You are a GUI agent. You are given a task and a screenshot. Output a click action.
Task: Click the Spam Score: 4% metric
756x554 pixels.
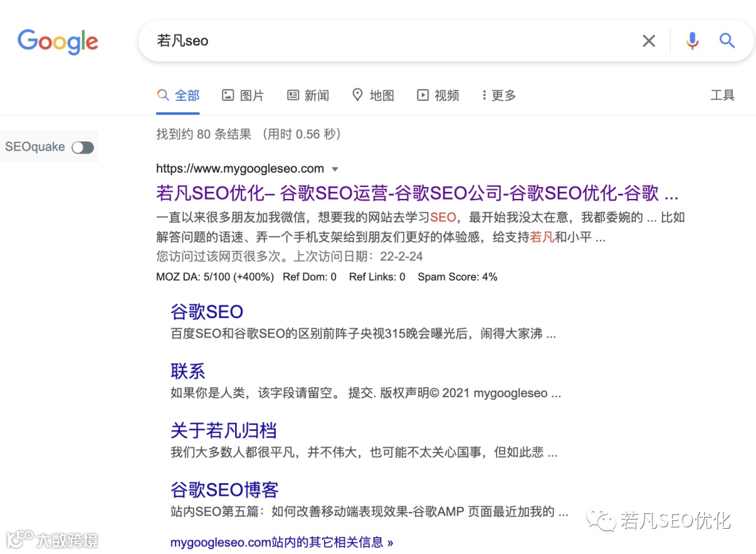(x=458, y=277)
